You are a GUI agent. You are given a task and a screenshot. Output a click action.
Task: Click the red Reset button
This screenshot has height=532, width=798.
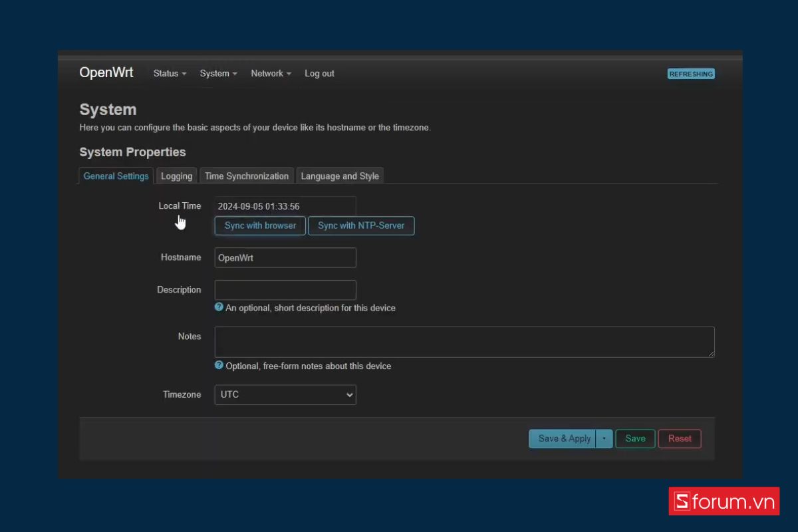(x=680, y=438)
